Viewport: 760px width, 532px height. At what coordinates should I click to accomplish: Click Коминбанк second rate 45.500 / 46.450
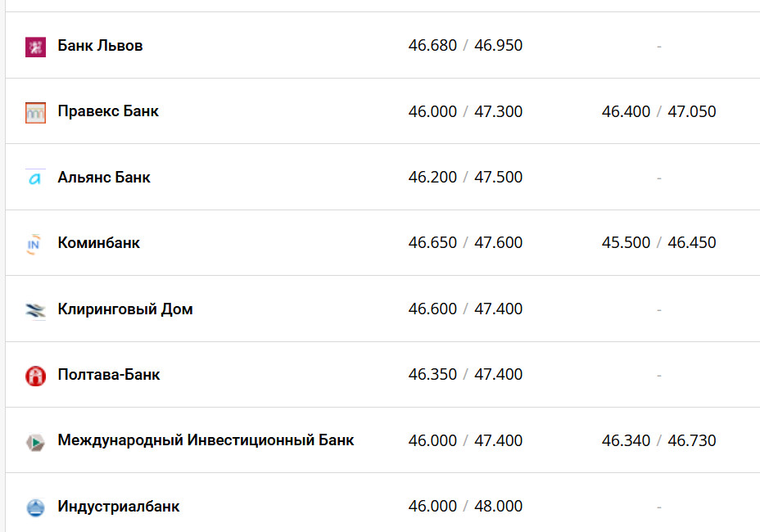(x=658, y=243)
